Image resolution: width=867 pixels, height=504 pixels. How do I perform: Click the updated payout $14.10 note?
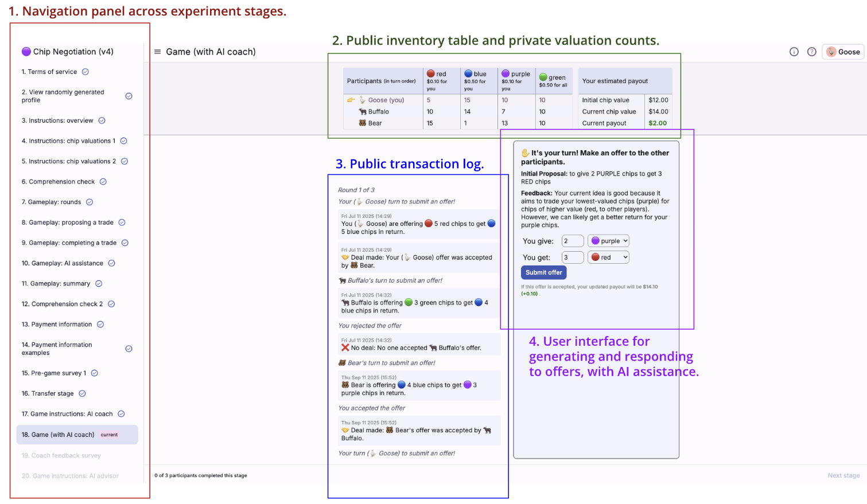(x=589, y=290)
